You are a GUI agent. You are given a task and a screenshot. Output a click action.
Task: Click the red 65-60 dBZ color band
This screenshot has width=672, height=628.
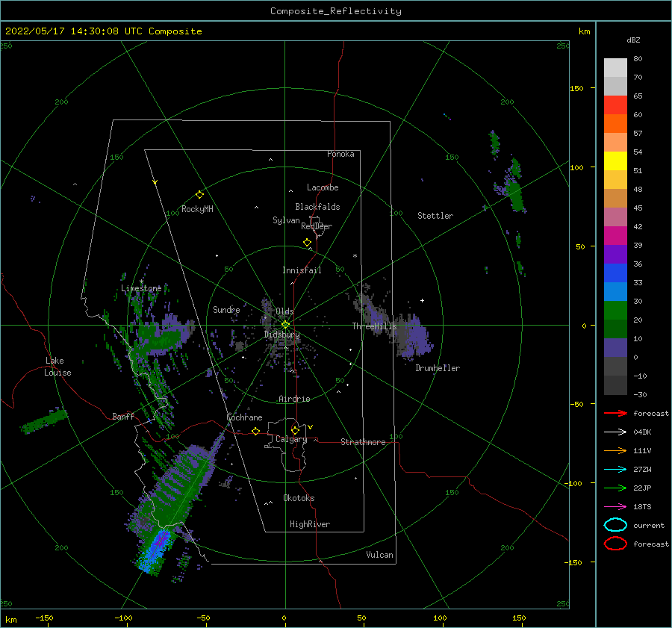coord(615,105)
